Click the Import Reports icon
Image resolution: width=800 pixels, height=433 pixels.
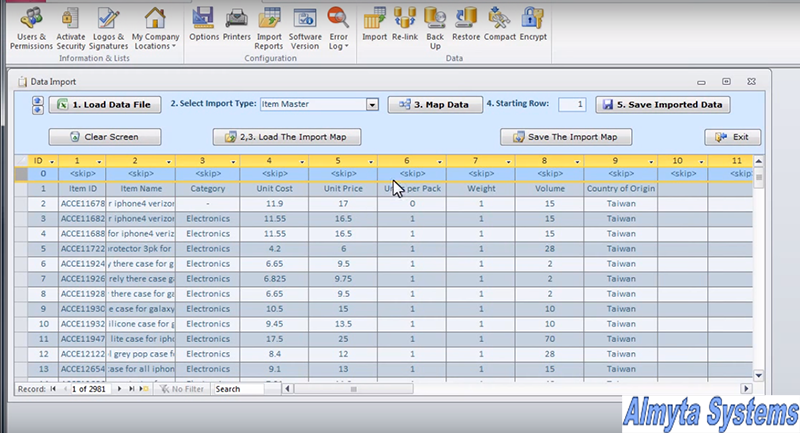click(x=269, y=25)
